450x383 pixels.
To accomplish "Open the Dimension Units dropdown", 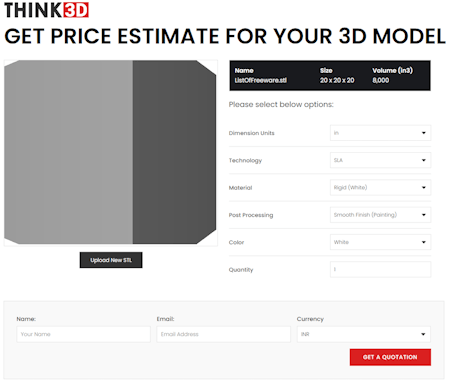I will (x=380, y=133).
